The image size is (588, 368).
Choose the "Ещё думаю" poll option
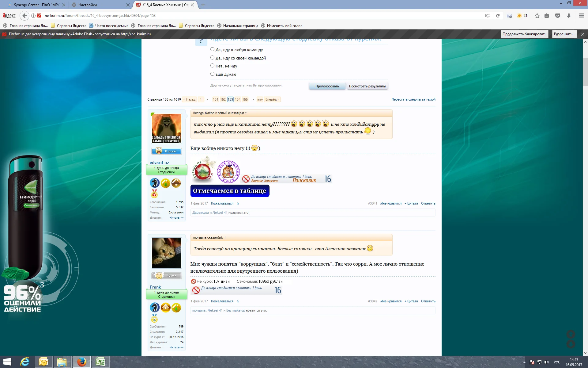[x=212, y=74]
